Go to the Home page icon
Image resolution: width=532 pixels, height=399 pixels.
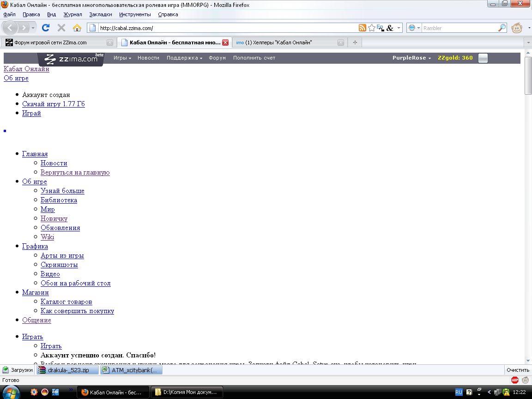coord(77,28)
